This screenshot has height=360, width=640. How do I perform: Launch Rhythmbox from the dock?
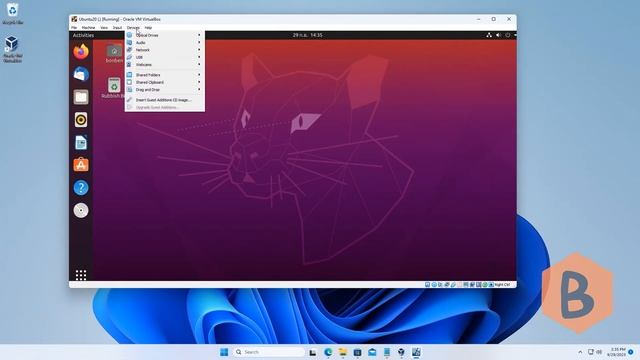point(81,120)
